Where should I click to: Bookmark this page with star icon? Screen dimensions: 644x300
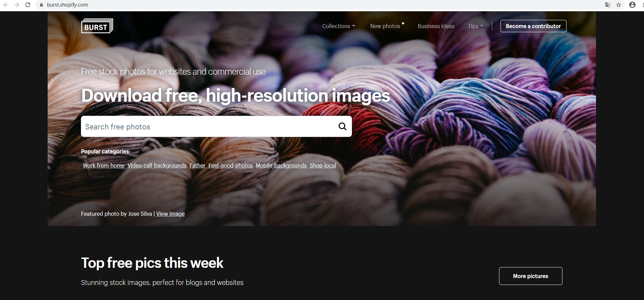[619, 5]
